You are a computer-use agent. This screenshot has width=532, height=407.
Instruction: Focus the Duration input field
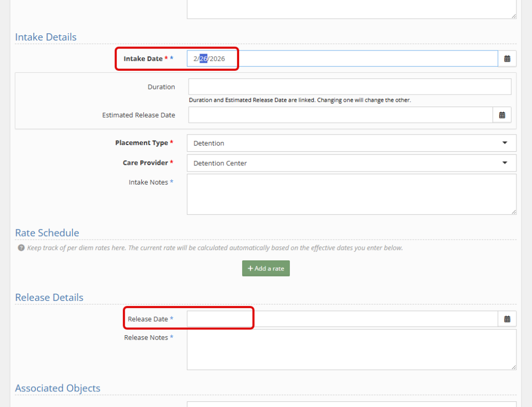349,87
